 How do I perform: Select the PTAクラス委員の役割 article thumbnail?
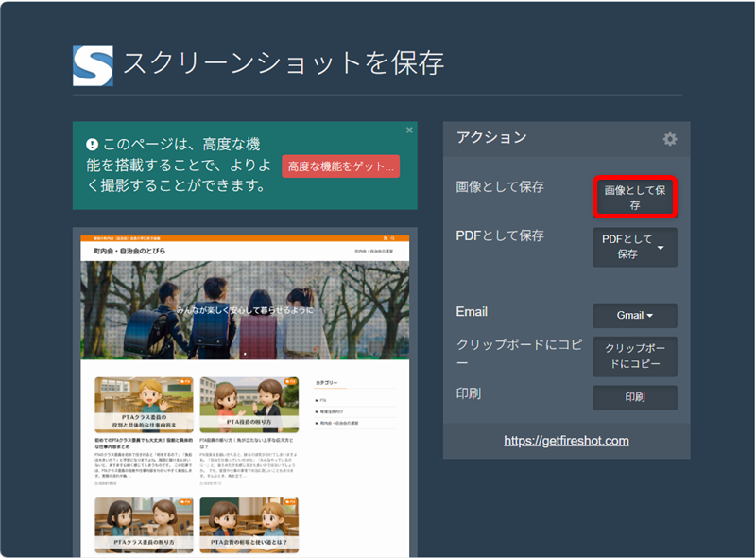tap(144, 405)
